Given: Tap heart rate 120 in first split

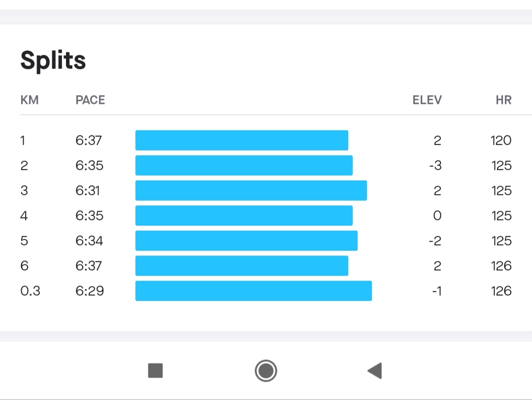Looking at the screenshot, I should [501, 140].
